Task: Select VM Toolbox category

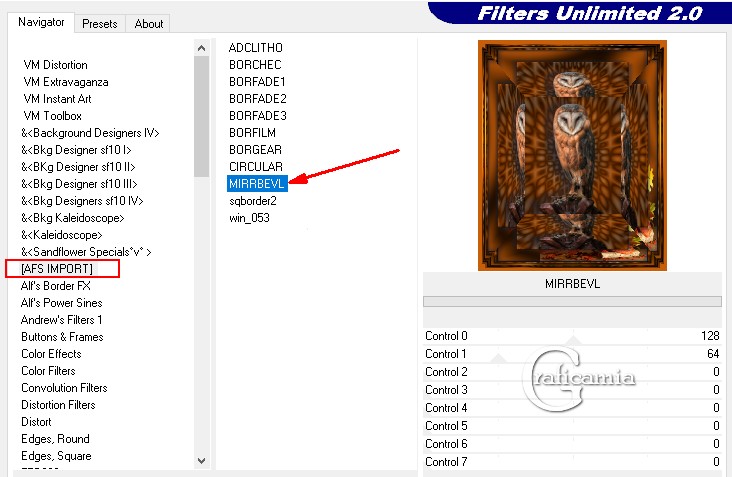Action: click(52, 116)
